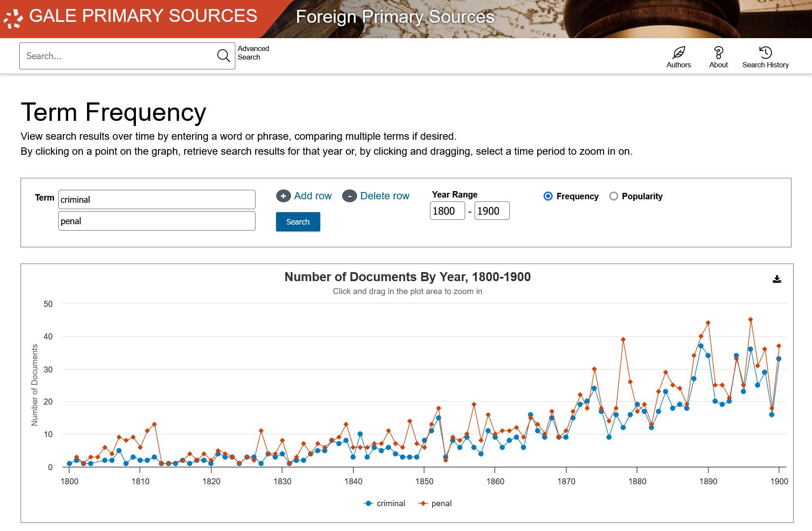Toggle penal series in chart legend

(x=435, y=503)
